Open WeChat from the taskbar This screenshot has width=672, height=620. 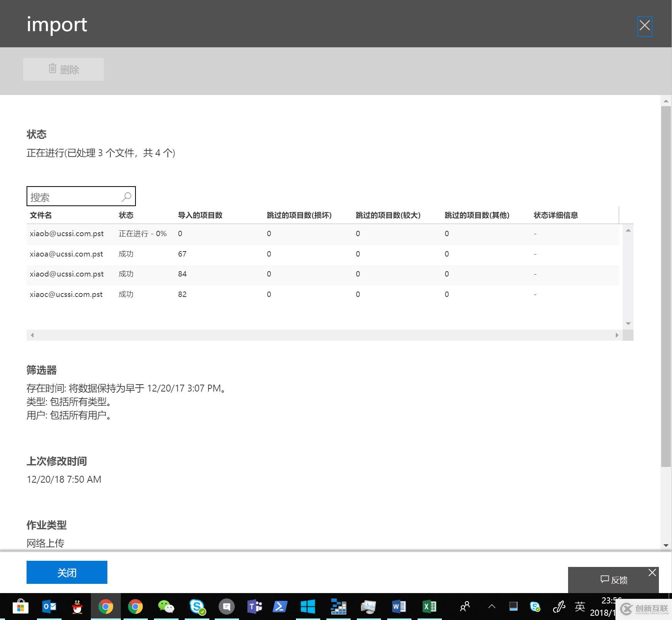(x=166, y=607)
